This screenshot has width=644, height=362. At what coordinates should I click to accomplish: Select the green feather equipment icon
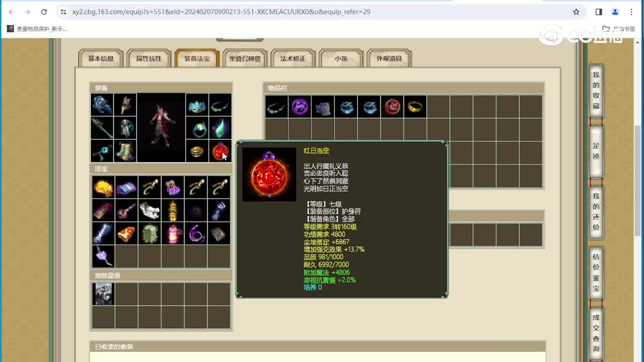tap(220, 128)
